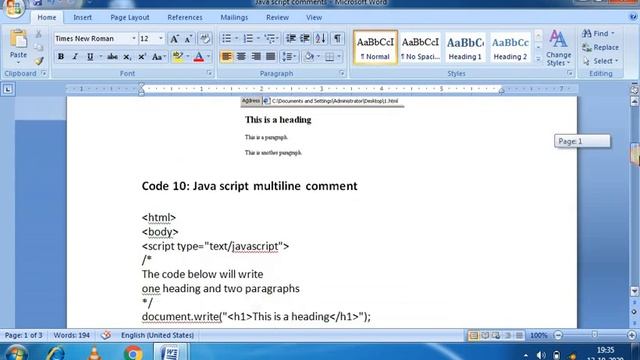Toggle Bold formatting
640x360 pixels.
(x=61, y=57)
